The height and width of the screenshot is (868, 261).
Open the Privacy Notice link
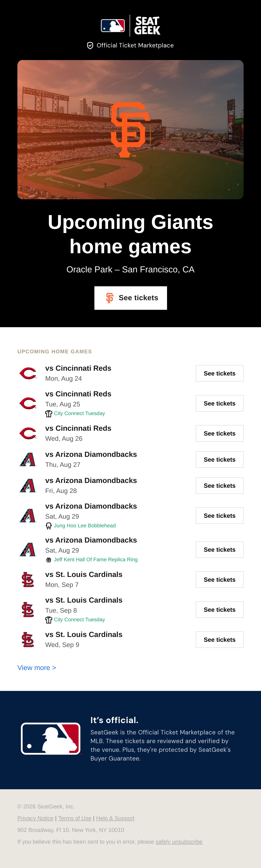click(35, 818)
